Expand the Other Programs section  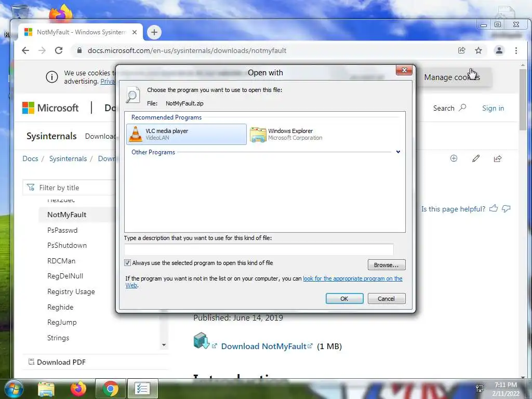coord(398,152)
